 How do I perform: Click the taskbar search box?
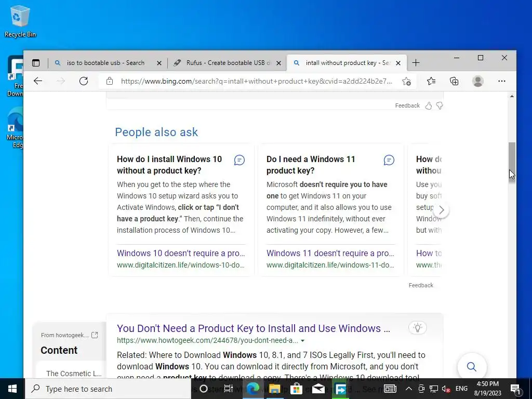(108, 389)
